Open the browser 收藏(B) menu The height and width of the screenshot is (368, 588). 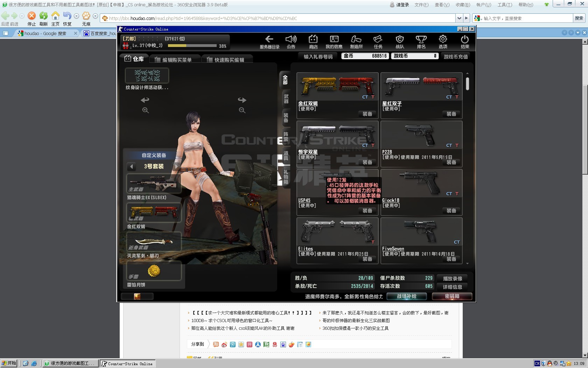(x=463, y=5)
